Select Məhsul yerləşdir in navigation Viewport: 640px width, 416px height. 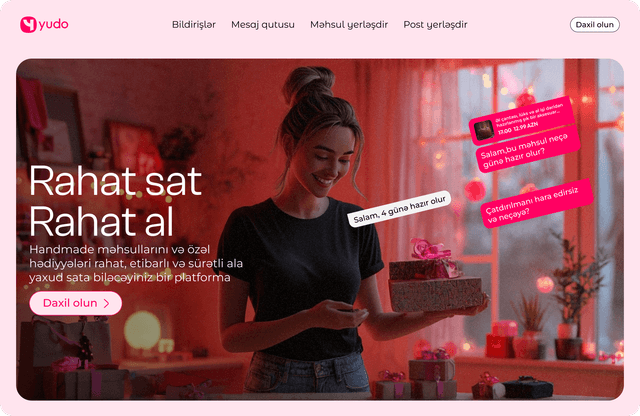point(349,24)
